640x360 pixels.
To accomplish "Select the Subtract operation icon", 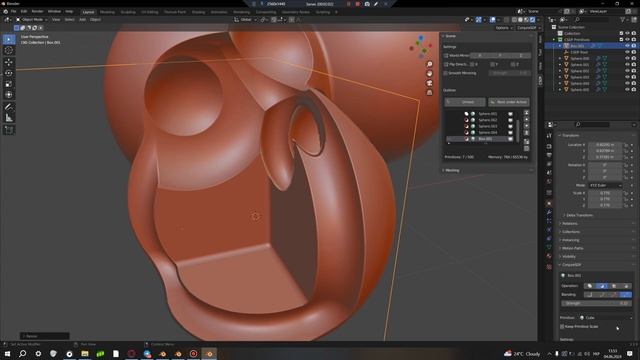I will pos(602,286).
